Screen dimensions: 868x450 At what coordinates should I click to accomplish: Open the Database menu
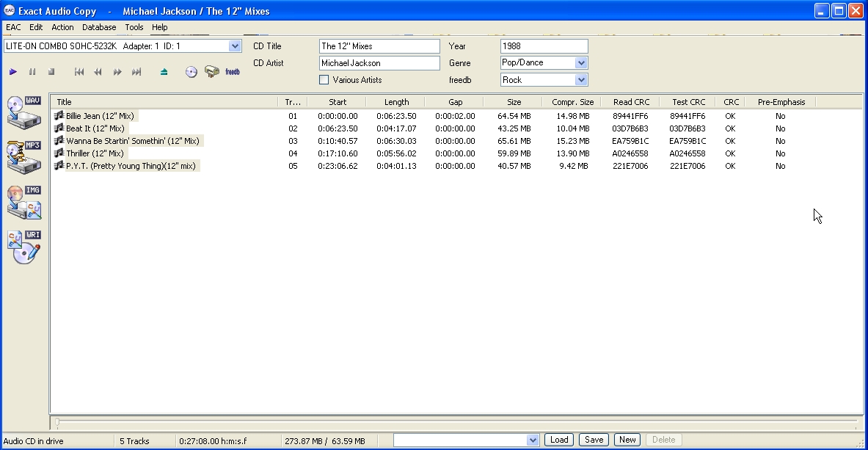99,27
